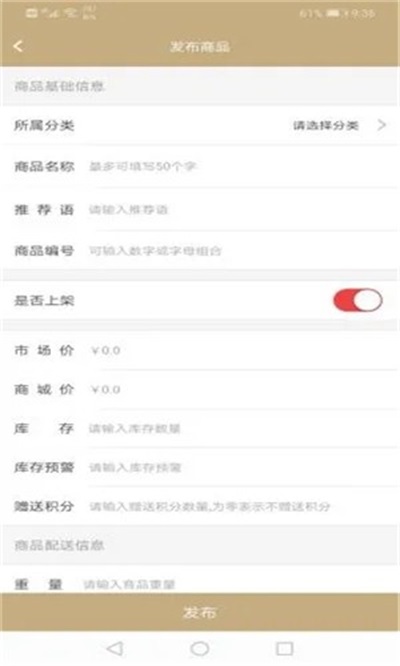
Task: Tap Android recent apps square
Action: coord(285,648)
